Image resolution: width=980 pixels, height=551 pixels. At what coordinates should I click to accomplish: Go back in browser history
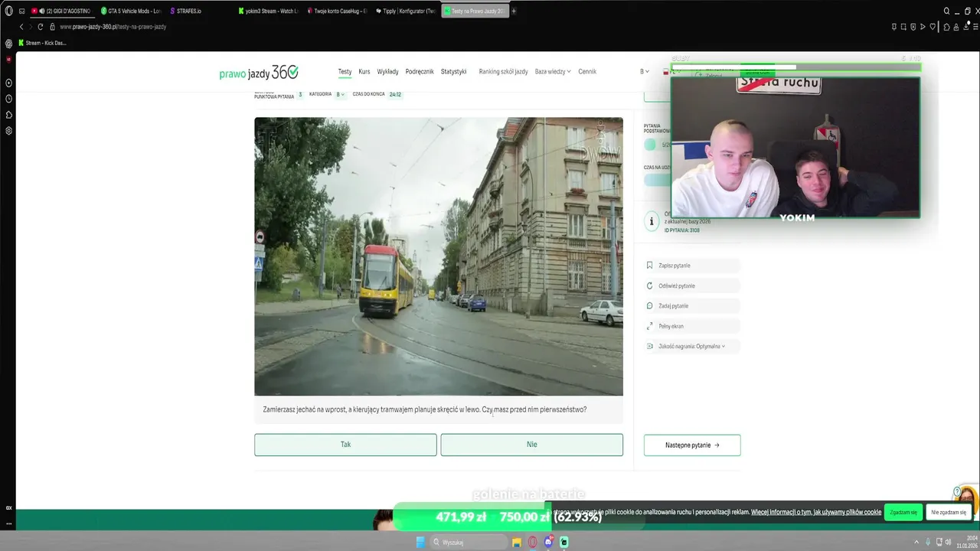[x=21, y=27]
